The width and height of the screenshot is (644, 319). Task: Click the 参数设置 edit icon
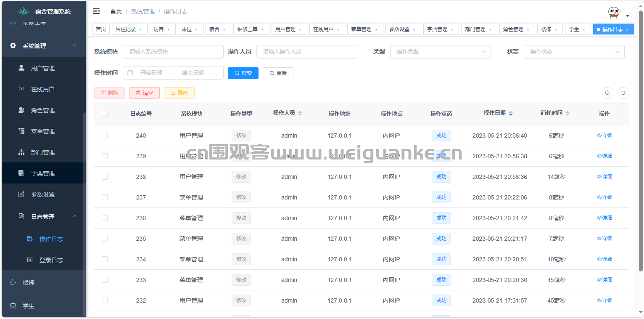coord(21,194)
